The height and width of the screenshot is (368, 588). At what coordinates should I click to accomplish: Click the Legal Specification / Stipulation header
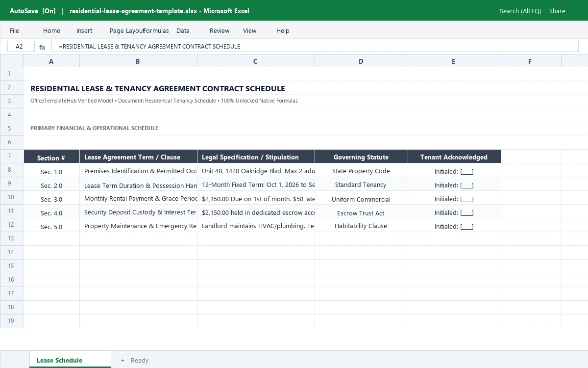[x=256, y=157]
